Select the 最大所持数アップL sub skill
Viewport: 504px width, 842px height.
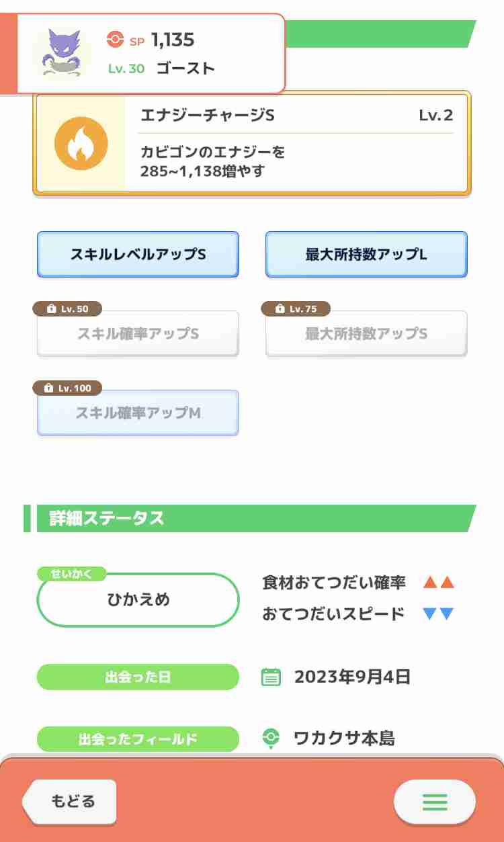tap(366, 255)
